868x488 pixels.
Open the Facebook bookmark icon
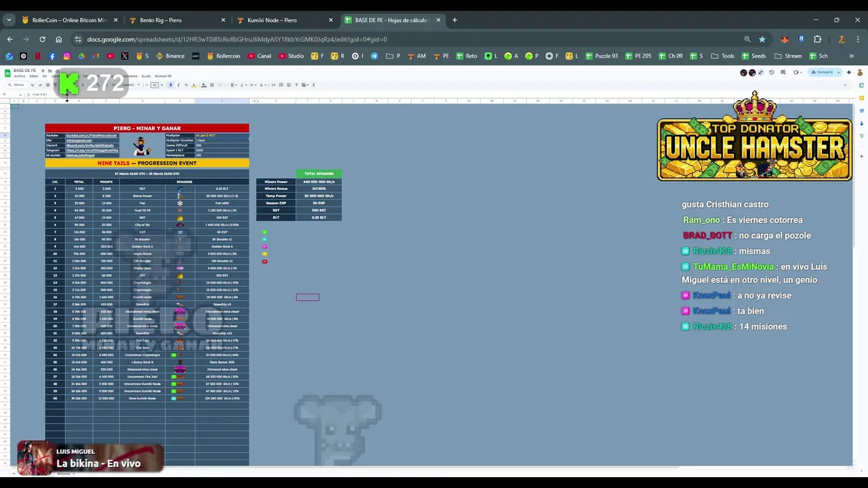point(52,56)
